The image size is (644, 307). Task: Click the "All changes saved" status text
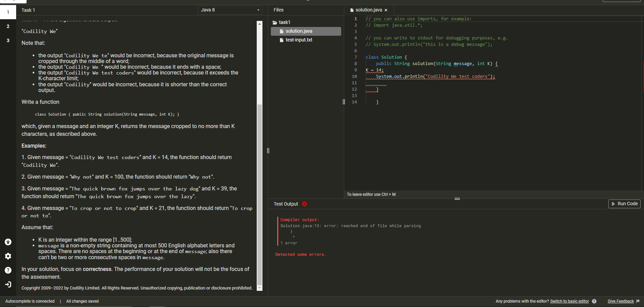tap(82, 301)
